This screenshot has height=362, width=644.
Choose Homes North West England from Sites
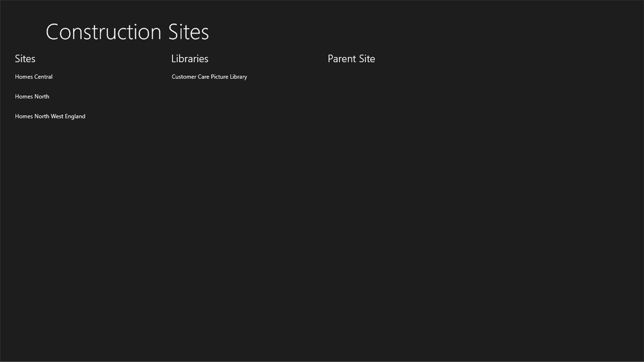coord(50,116)
